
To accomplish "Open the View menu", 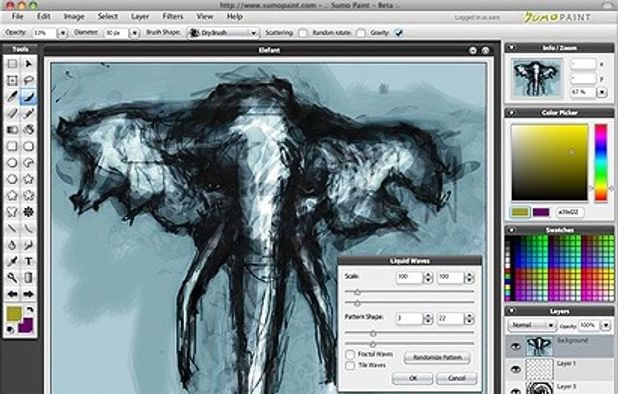I will [205, 17].
